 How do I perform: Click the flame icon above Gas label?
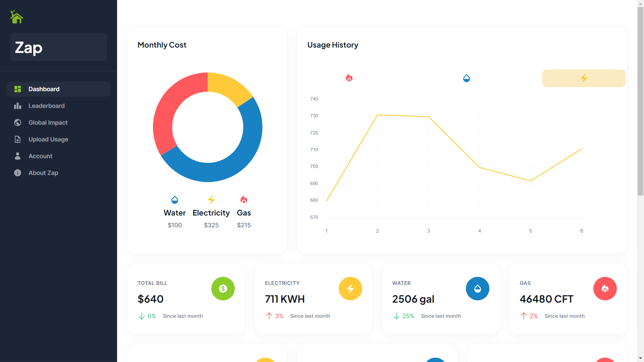[x=244, y=200]
